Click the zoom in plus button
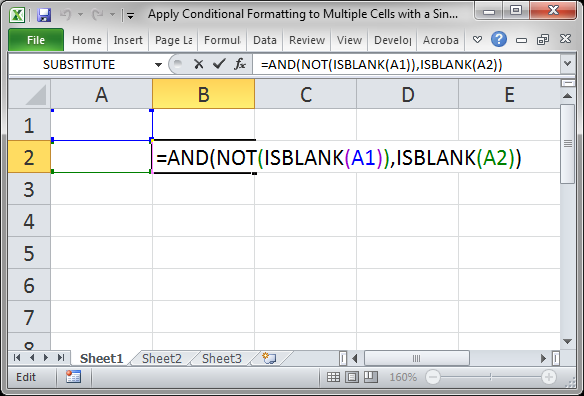This screenshot has height=396, width=584. [x=549, y=377]
